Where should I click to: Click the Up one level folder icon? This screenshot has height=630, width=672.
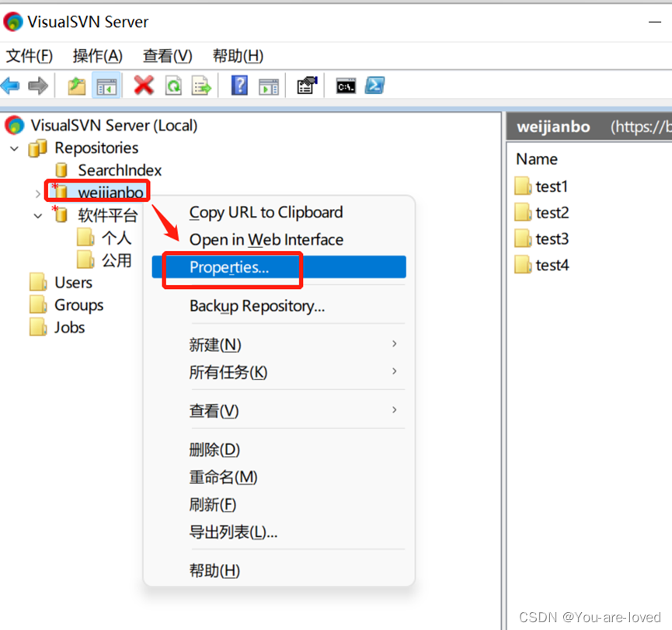pos(77,85)
